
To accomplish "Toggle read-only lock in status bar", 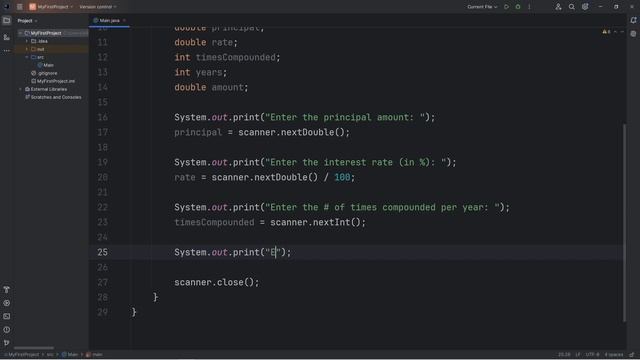I will coord(632,355).
